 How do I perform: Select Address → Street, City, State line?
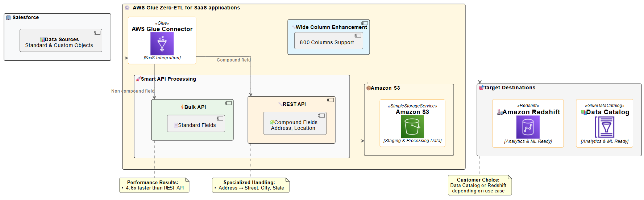[251, 188]
